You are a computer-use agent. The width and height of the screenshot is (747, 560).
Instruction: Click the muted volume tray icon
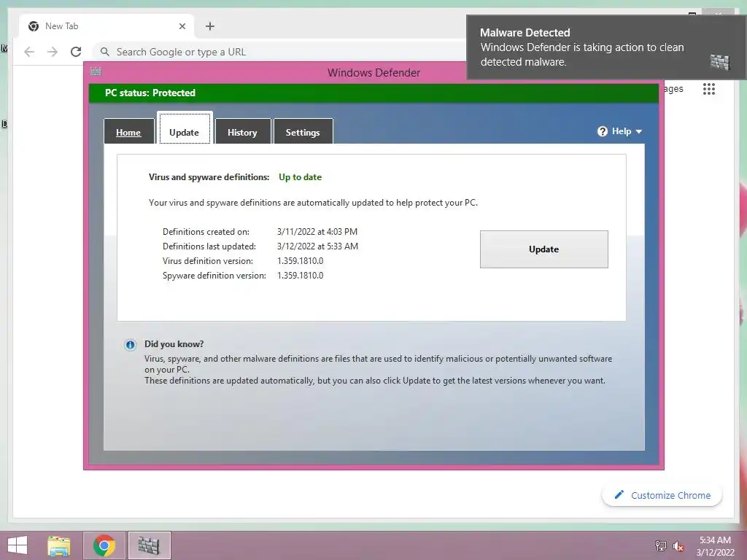point(678,546)
